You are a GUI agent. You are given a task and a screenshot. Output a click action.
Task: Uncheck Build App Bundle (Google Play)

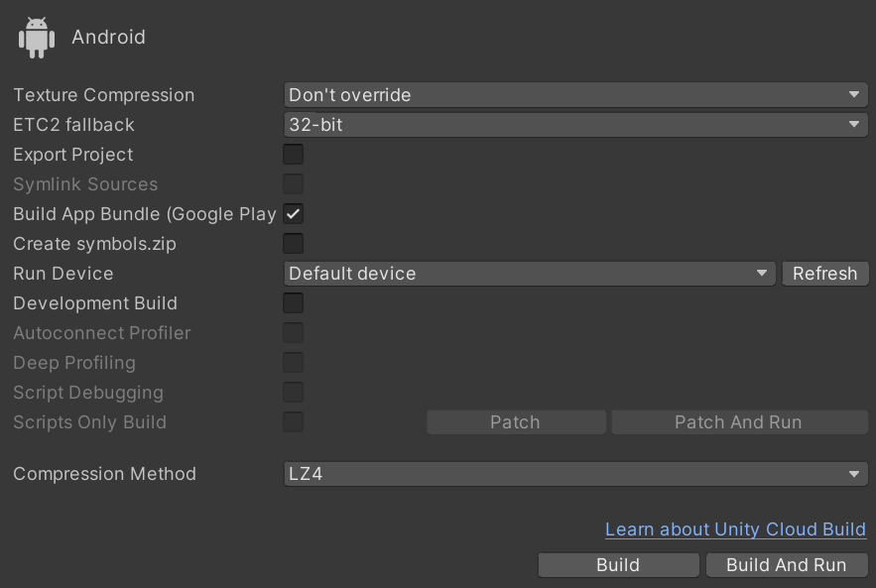click(294, 214)
